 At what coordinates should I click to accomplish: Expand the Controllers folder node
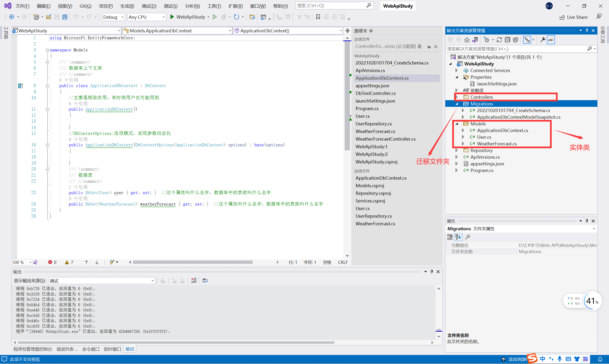457,97
